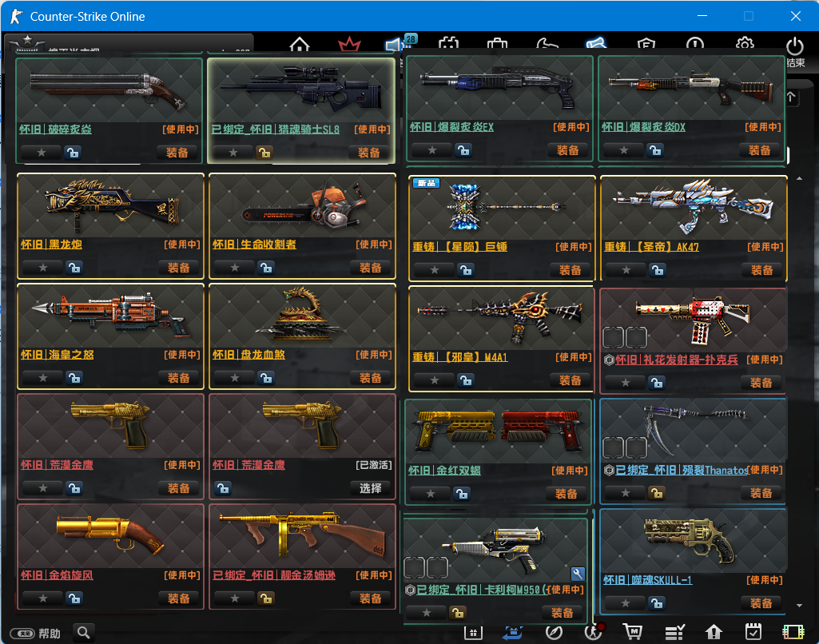
Task: Click the power icon above 结束
Action: (x=794, y=47)
